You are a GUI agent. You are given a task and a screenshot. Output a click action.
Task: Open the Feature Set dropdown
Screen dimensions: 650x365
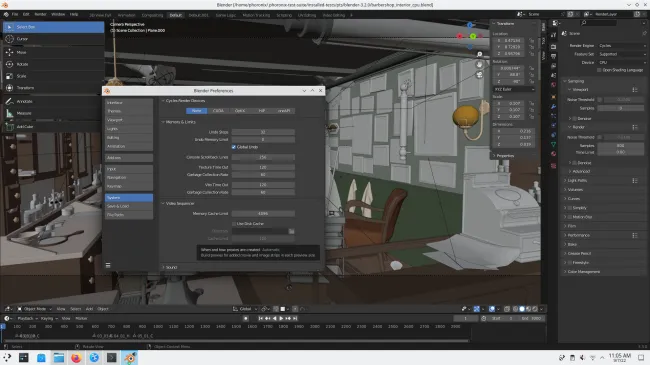click(x=622, y=54)
